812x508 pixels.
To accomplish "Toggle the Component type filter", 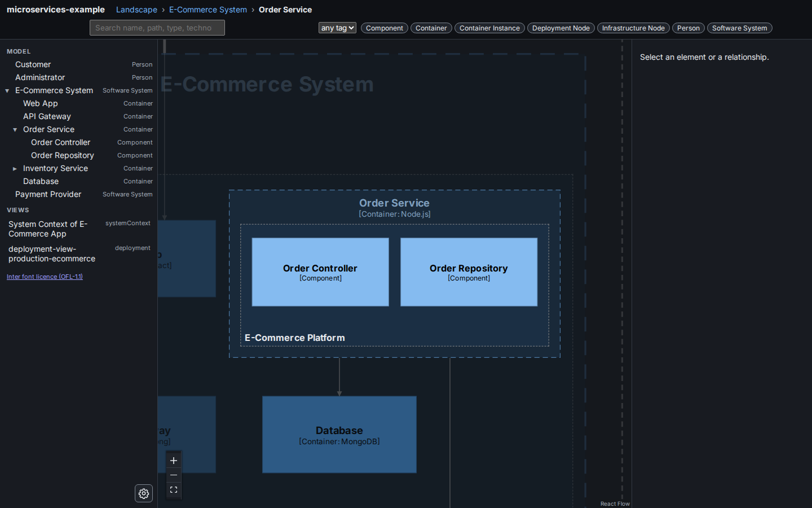I will tap(385, 28).
